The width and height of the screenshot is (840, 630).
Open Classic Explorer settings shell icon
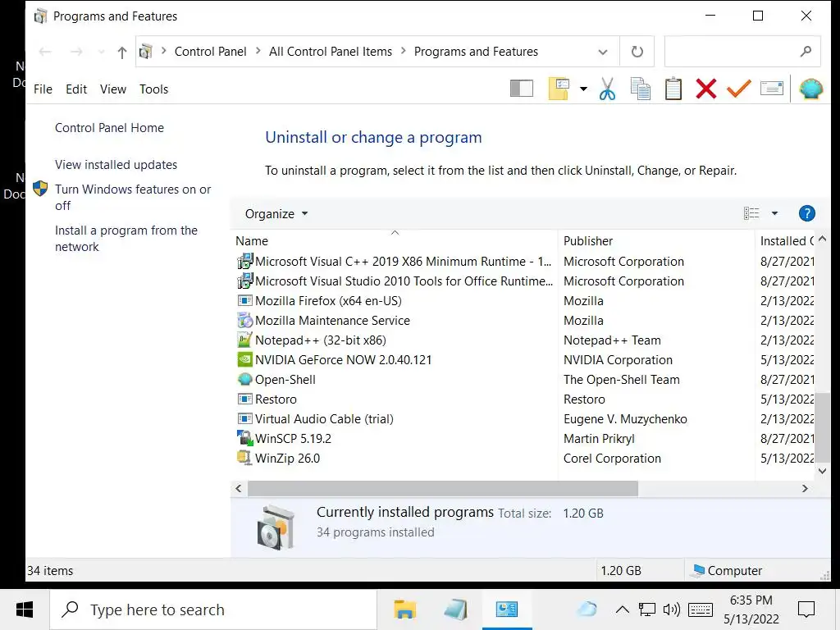811,89
